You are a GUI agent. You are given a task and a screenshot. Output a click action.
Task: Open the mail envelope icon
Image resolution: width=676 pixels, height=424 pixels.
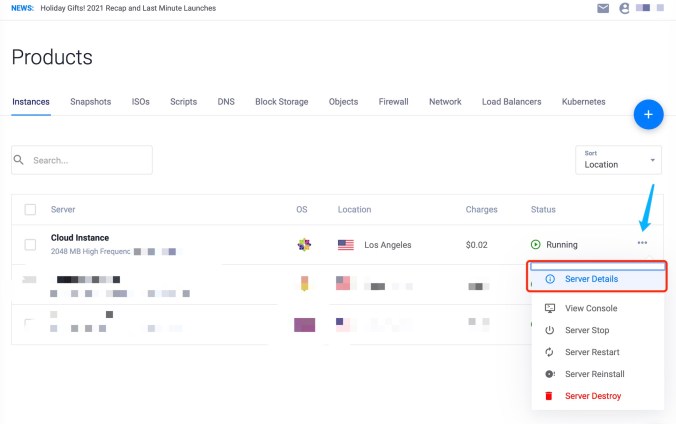pos(603,8)
